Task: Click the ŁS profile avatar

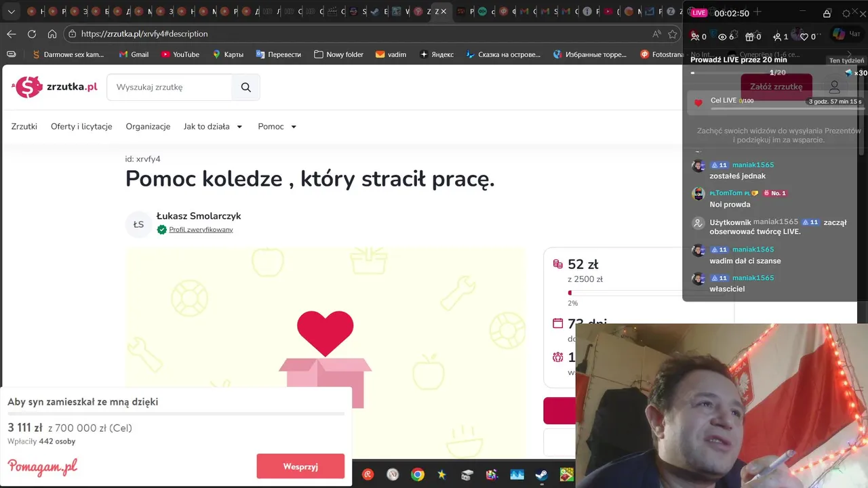Action: pyautogui.click(x=138, y=224)
